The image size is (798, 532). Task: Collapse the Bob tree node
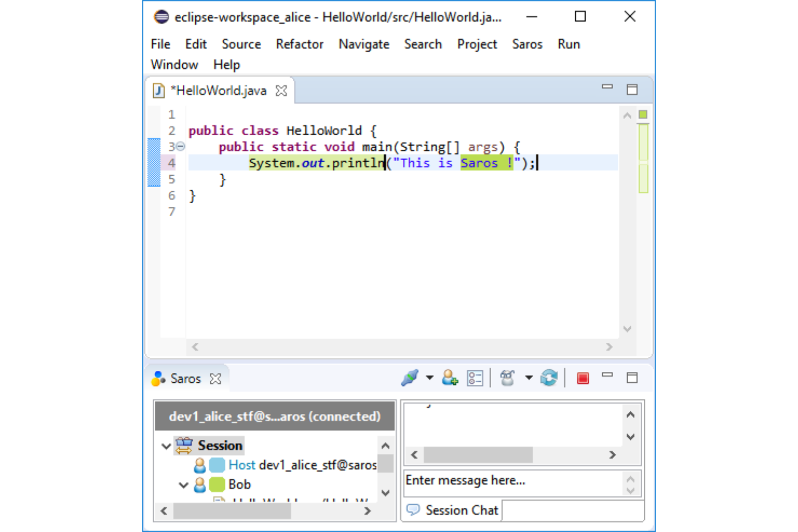(x=183, y=485)
